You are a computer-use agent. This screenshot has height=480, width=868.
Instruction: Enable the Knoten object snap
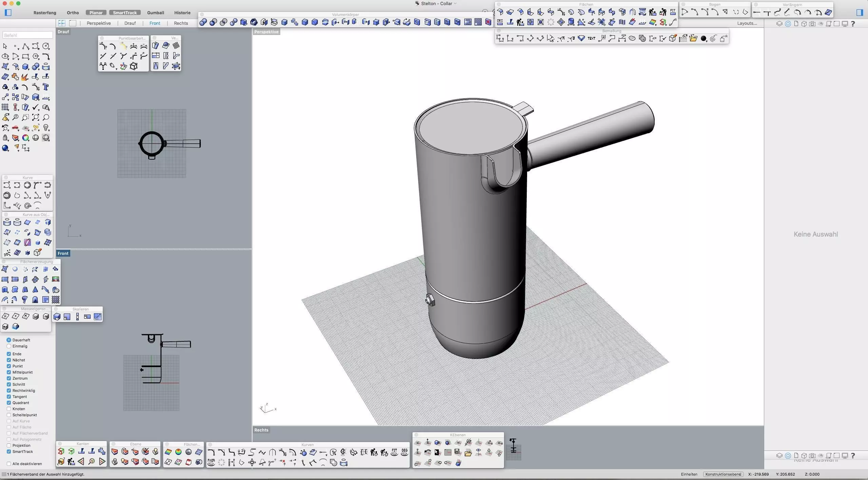click(9, 409)
